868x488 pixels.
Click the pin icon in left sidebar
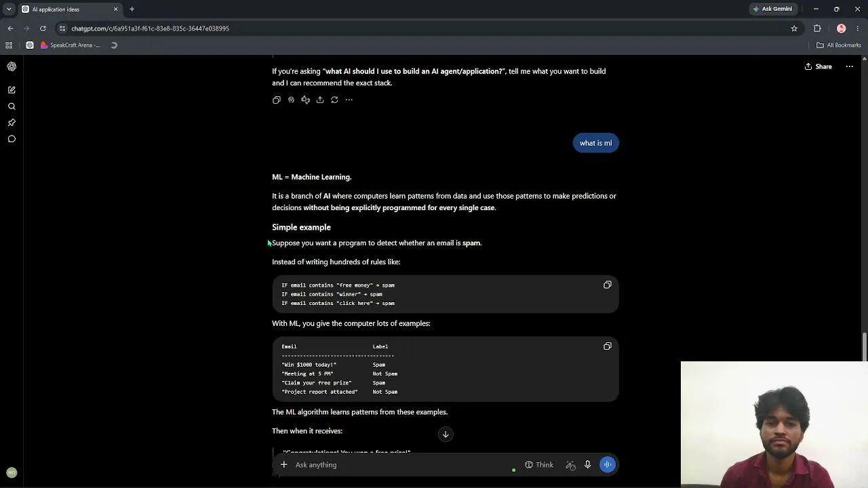(12, 123)
